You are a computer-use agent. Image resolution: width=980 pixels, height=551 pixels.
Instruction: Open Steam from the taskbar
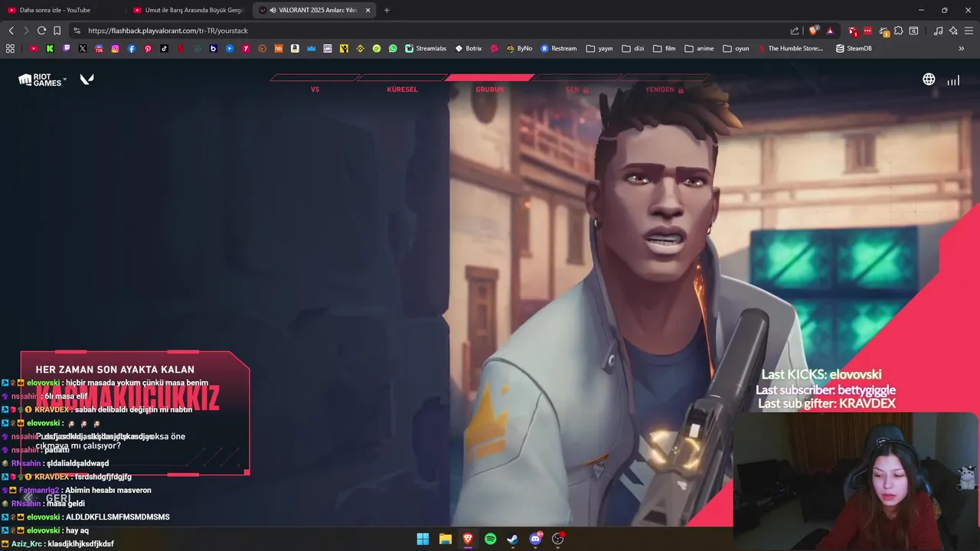point(512,539)
